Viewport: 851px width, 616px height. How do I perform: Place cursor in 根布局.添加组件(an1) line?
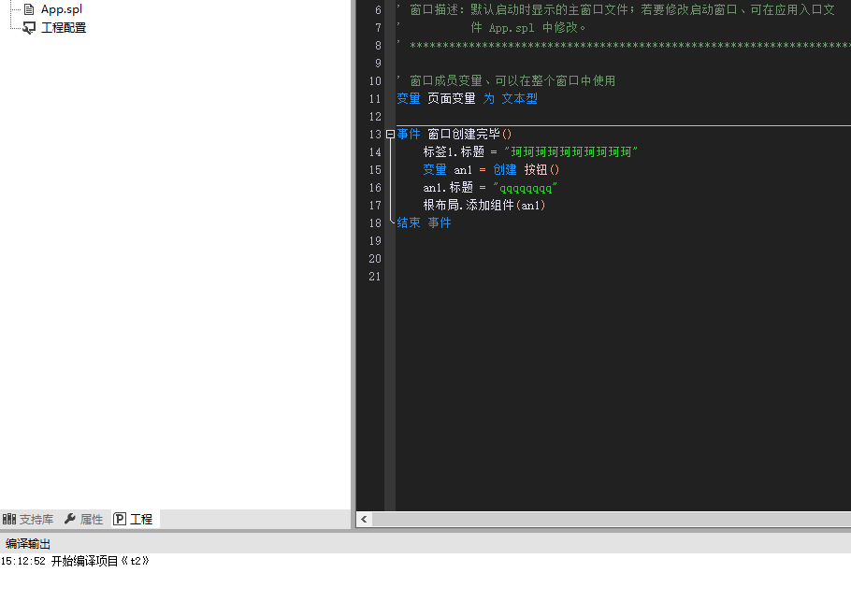(483, 206)
